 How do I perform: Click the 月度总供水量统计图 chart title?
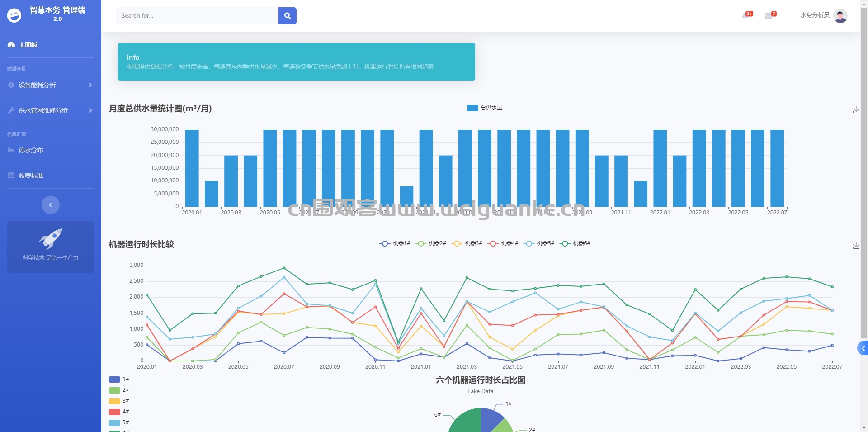click(x=160, y=109)
